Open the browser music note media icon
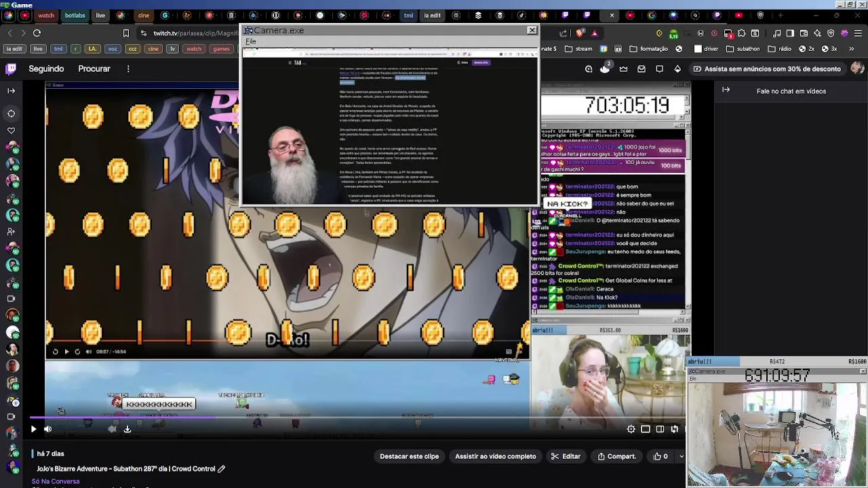 (778, 33)
